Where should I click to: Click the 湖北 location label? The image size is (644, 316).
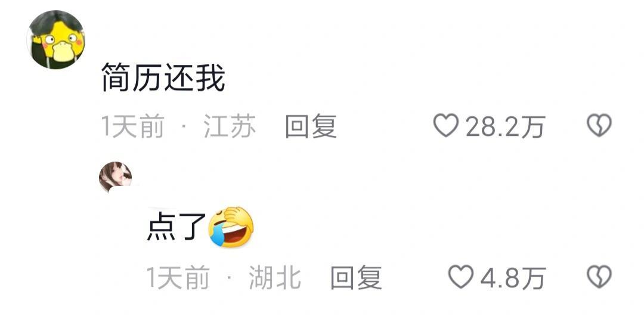click(x=275, y=277)
